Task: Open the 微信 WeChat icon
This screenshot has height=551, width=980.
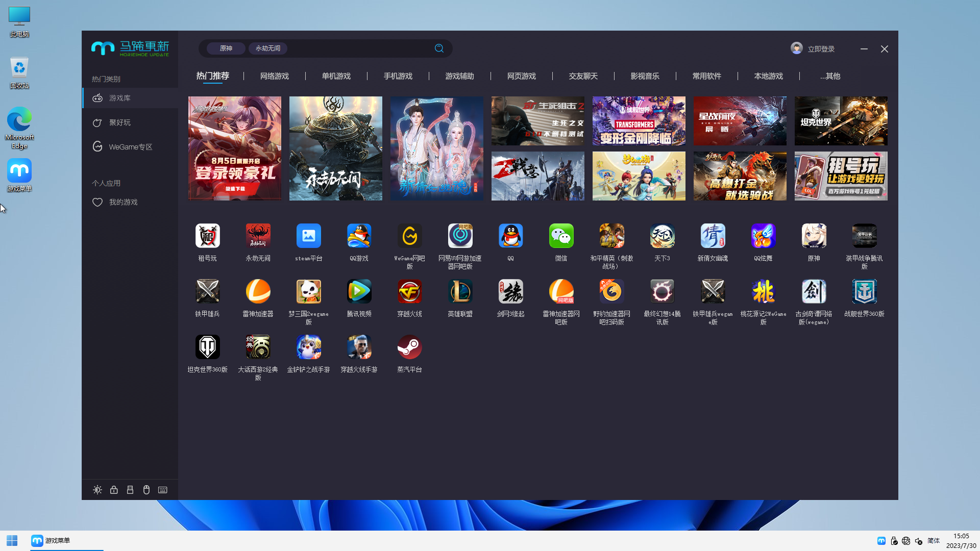Action: coord(561,236)
